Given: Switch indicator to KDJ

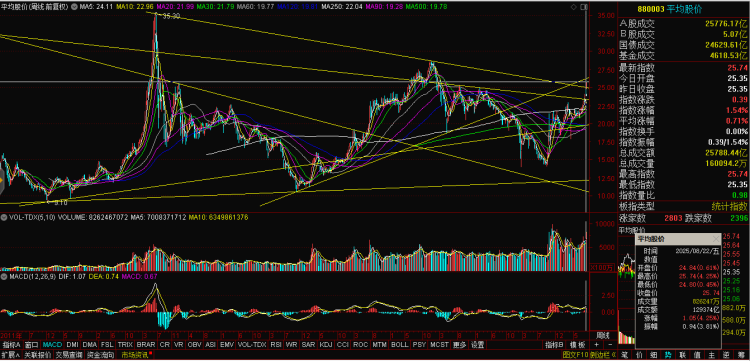Looking at the screenshot, I should coord(325,345).
